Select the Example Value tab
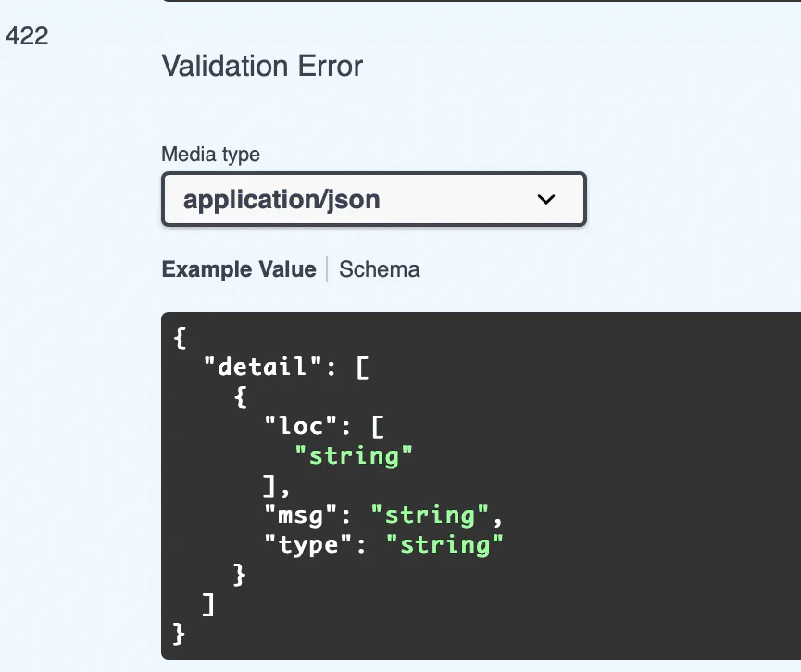 [239, 269]
